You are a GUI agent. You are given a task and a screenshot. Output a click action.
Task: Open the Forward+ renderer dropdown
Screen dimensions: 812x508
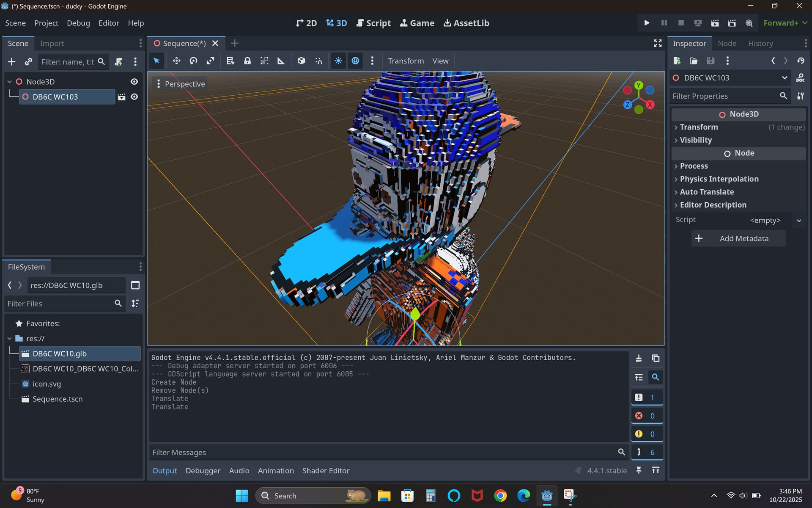pyautogui.click(x=785, y=23)
